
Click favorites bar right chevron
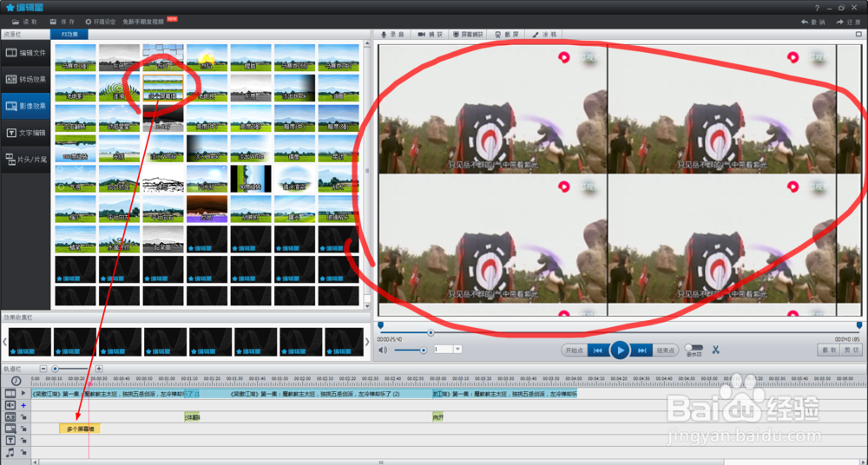click(366, 342)
